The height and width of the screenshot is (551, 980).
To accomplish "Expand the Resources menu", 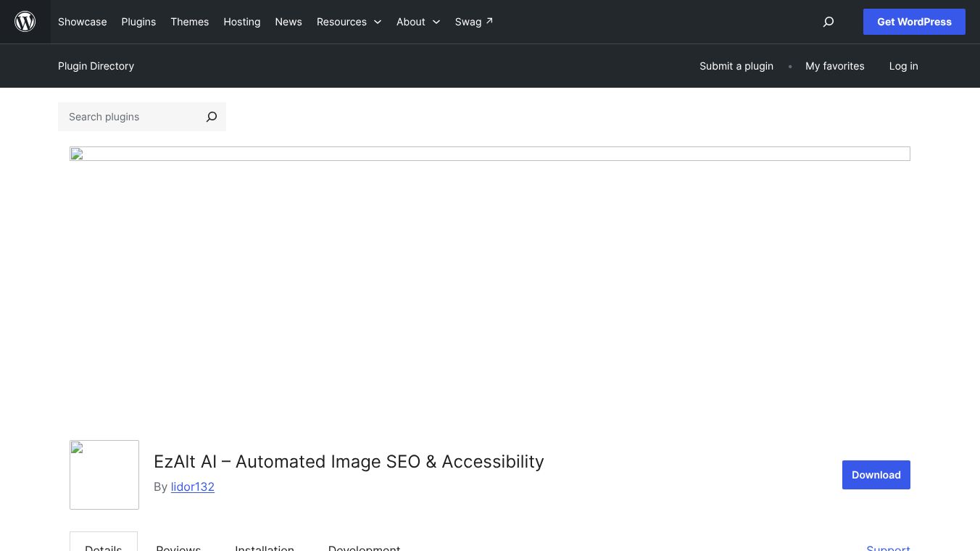I will click(x=349, y=22).
